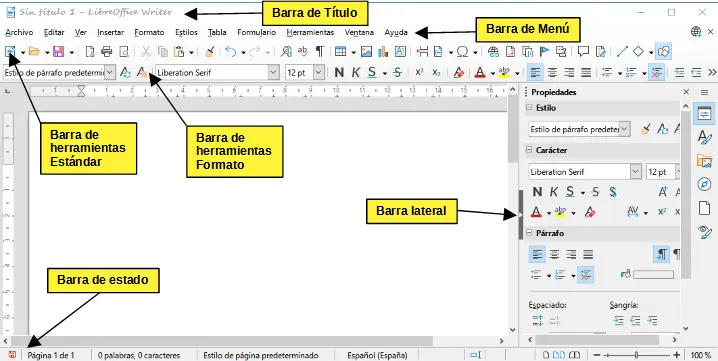Open the Insertar menu
Image resolution: width=718 pixels, height=361 pixels.
click(110, 33)
